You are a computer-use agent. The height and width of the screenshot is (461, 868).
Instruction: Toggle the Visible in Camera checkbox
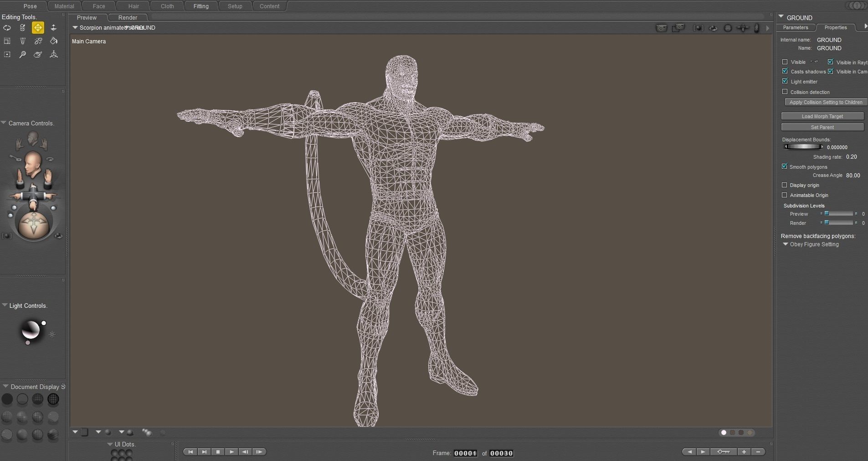coord(830,71)
